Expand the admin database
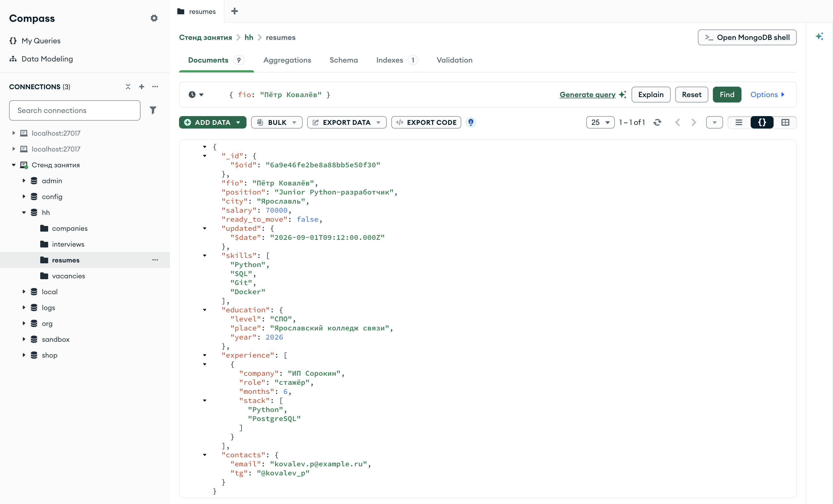This screenshot has width=833, height=504. click(24, 181)
